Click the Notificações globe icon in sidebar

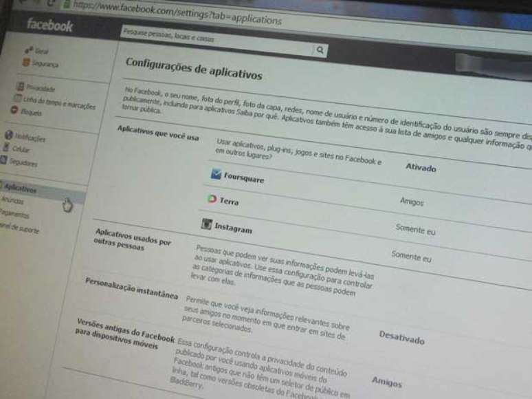9,135
